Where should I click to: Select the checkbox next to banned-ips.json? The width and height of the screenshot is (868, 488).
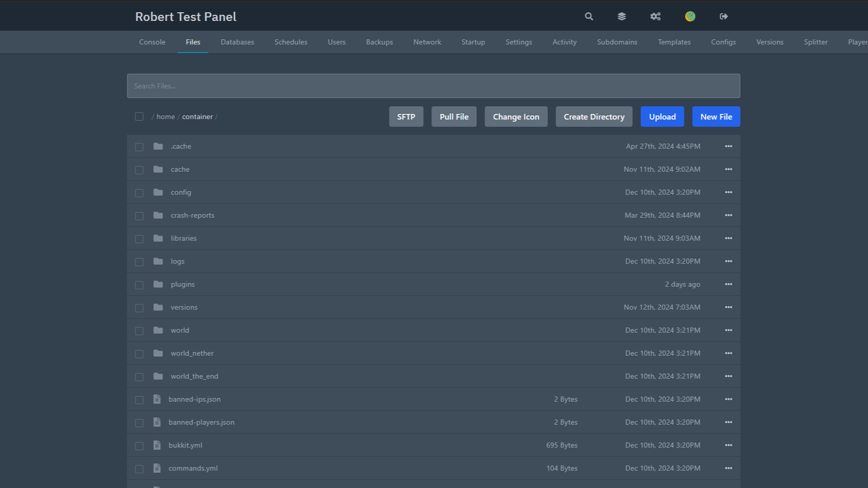pyautogui.click(x=139, y=400)
